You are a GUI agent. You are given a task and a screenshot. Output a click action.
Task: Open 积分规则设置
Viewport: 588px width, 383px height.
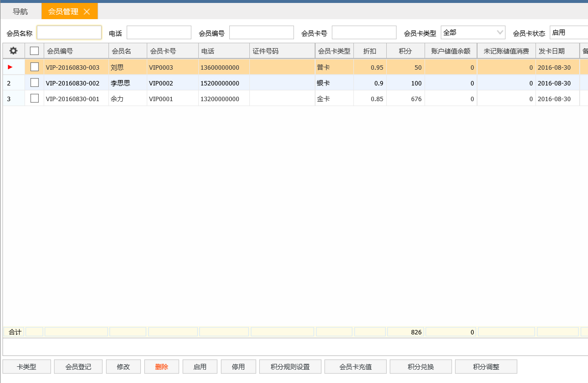(x=290, y=366)
